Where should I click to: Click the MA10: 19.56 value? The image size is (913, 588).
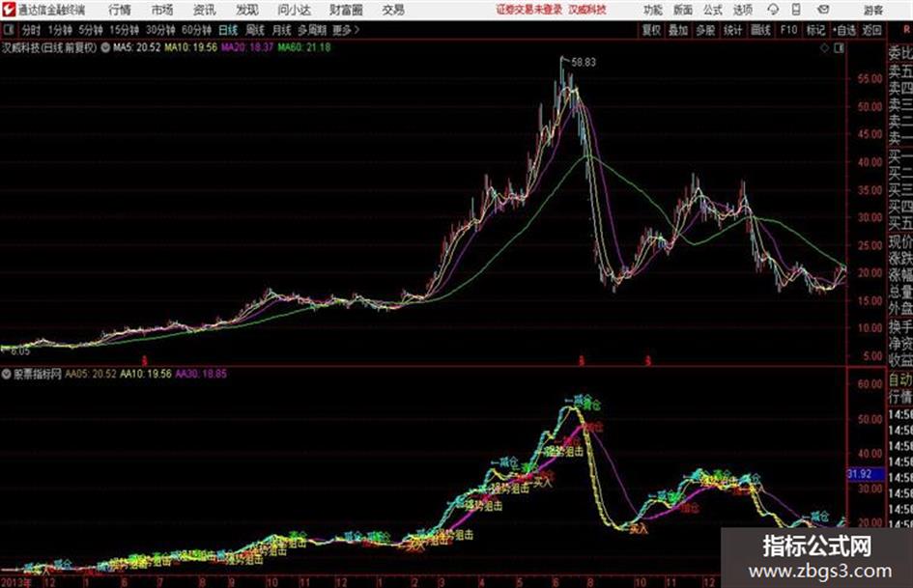191,47
